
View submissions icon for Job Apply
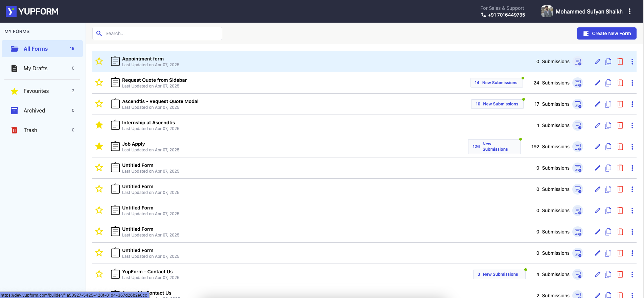click(578, 147)
